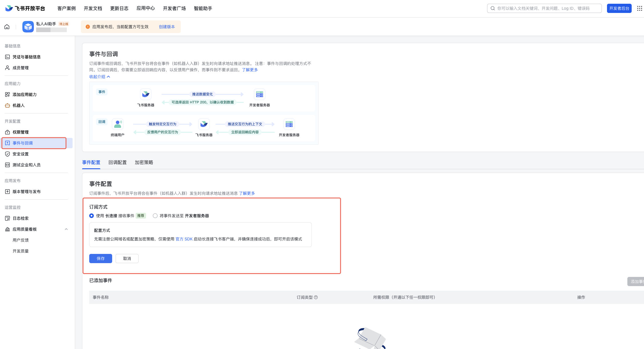Click the 私人AI助手 app cube icon

point(28,27)
